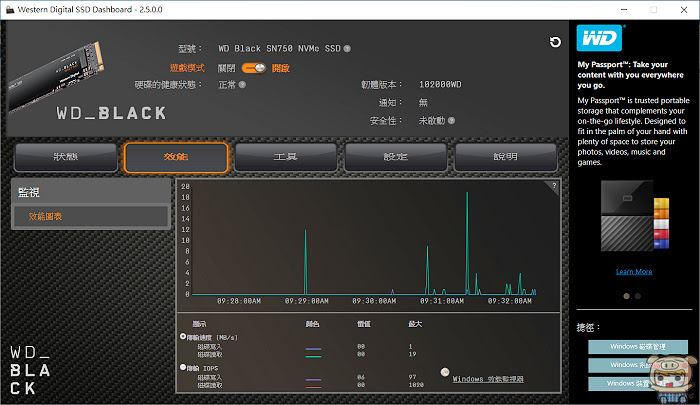
Task: Click the info icon next to the SN750 model name
Action: [347, 49]
